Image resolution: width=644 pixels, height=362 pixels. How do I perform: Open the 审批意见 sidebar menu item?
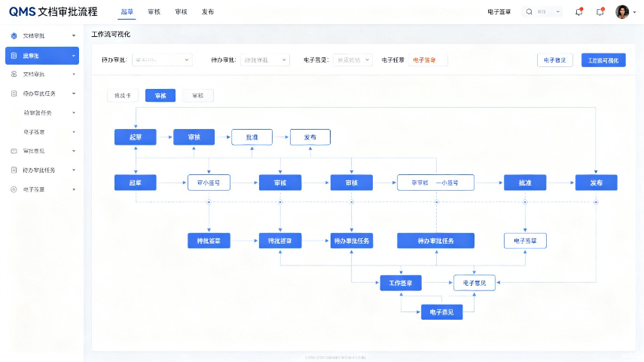[42, 151]
